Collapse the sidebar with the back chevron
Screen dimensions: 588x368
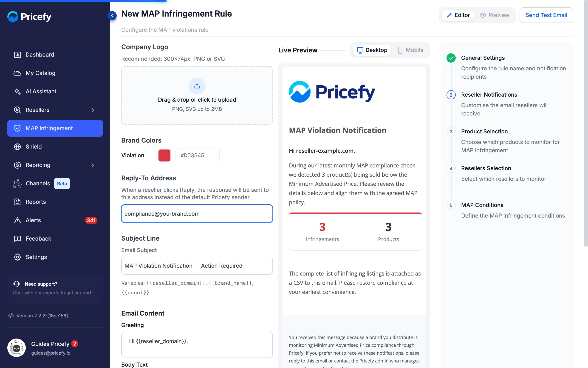pos(112,16)
